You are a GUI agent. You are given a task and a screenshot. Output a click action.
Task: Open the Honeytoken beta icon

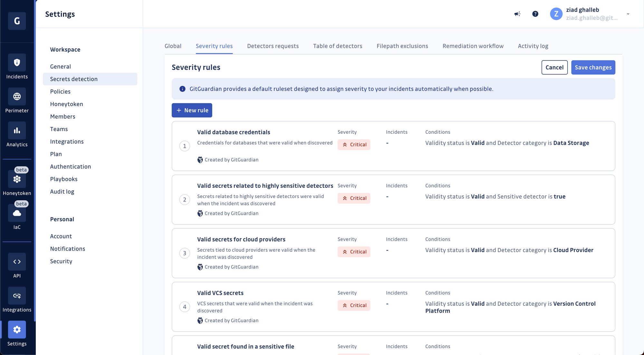pyautogui.click(x=17, y=179)
